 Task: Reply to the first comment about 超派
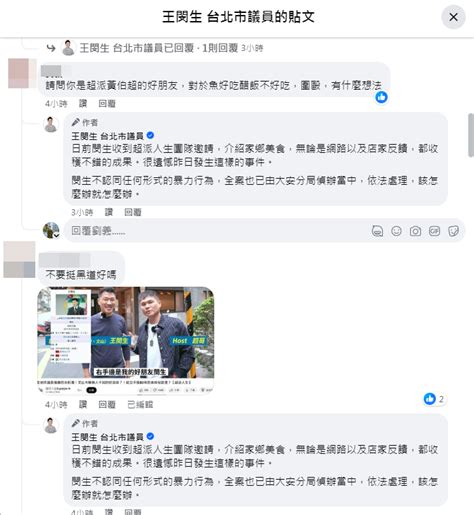107,104
